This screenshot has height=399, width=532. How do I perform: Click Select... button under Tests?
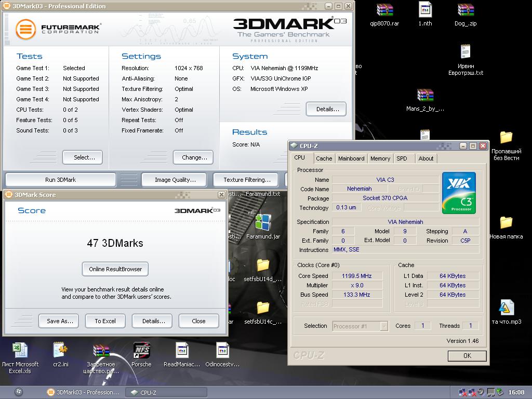coord(83,157)
